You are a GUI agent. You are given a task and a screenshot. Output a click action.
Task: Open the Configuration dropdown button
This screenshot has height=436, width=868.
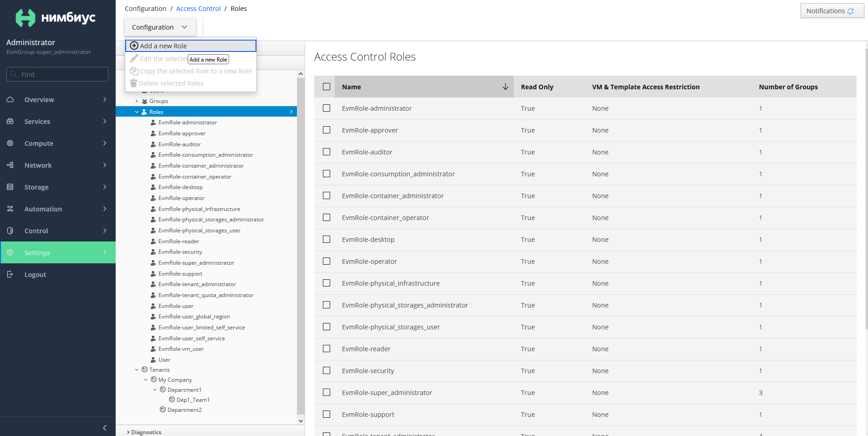click(160, 27)
